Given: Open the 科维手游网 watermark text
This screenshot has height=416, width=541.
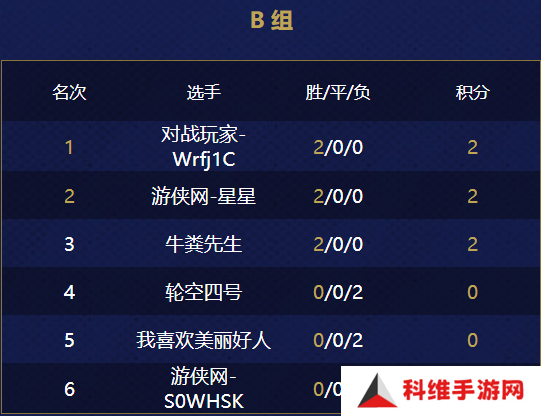Looking at the screenshot, I should (x=463, y=390).
